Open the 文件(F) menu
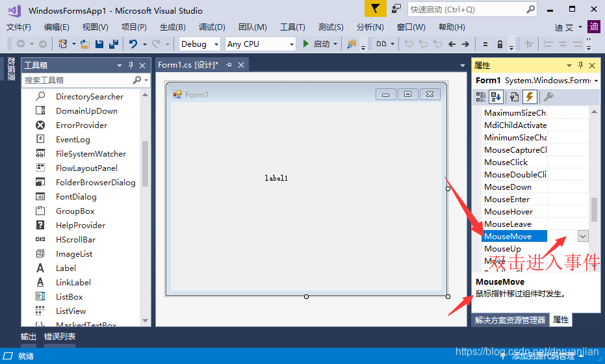605x364 pixels. coord(19,27)
